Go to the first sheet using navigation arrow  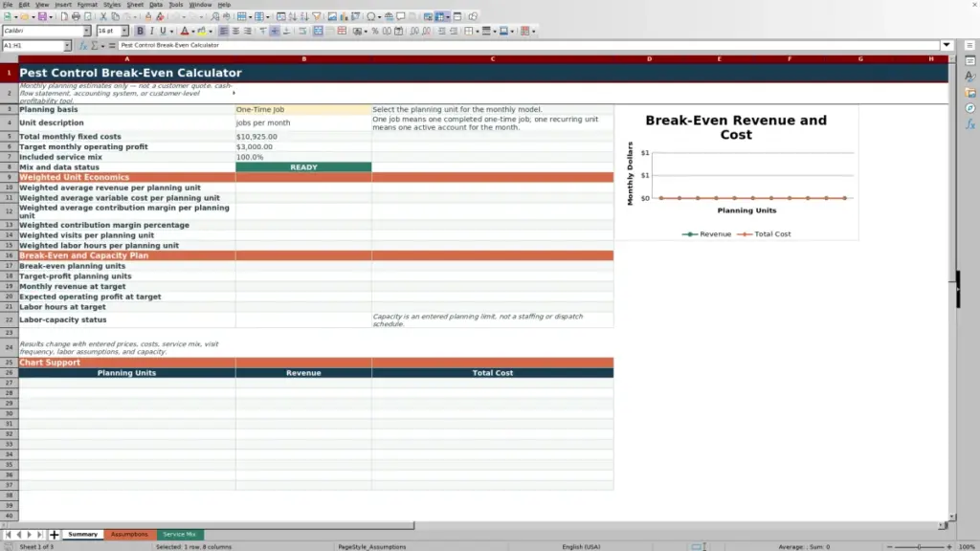(8, 534)
